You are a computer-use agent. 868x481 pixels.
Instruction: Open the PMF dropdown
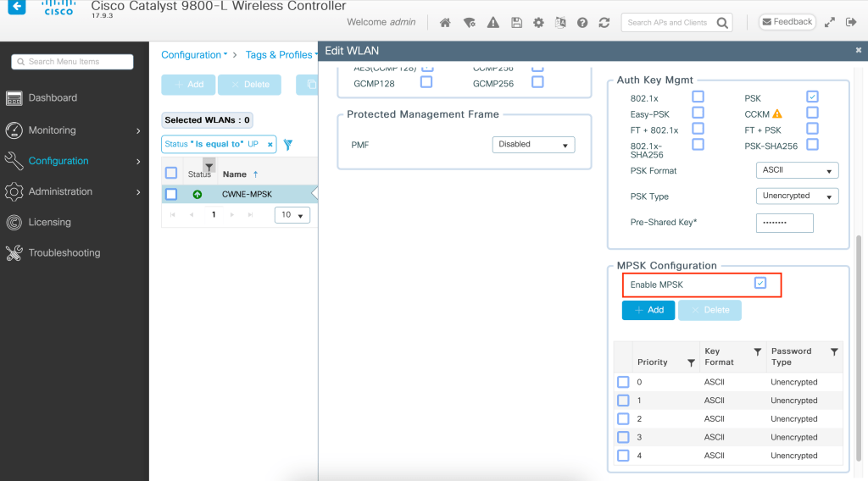point(533,145)
